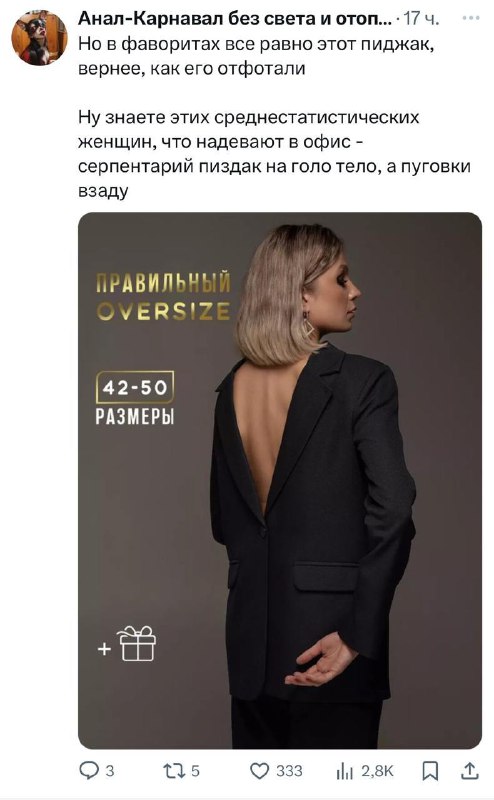The width and height of the screenshot is (494, 800).
Task: Click the reply speech bubble icon
Action: [x=89, y=770]
